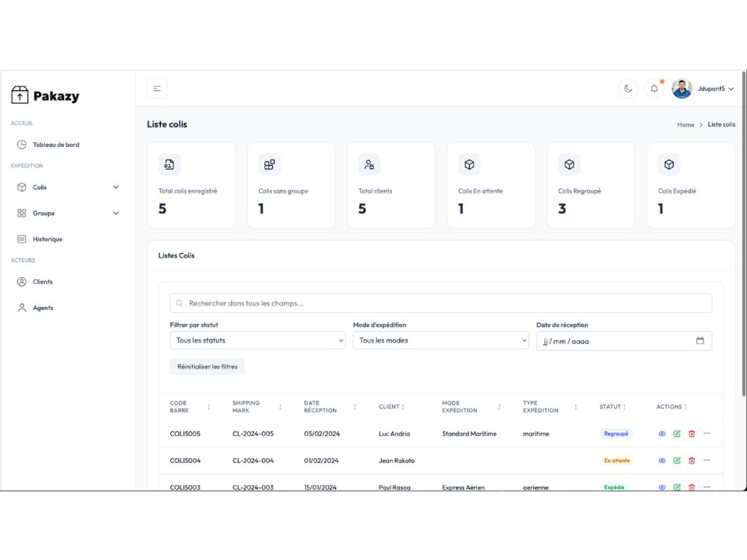The width and height of the screenshot is (747, 560).
Task: Click COLIS005 code cell
Action: (x=185, y=434)
